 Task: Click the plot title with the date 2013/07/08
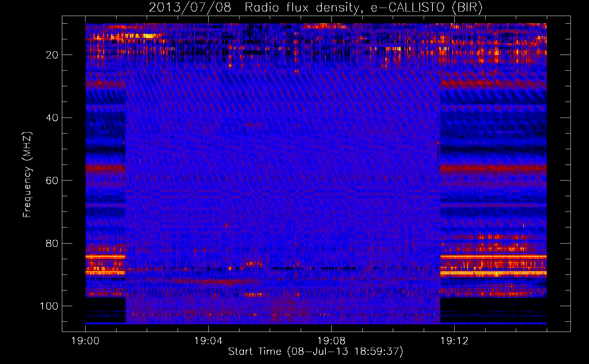pyautogui.click(x=316, y=7)
